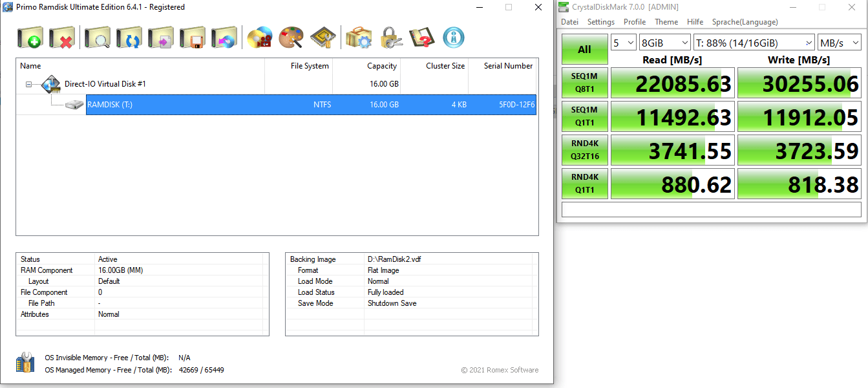Run the RND4K Q1T1 test button

tap(585, 184)
